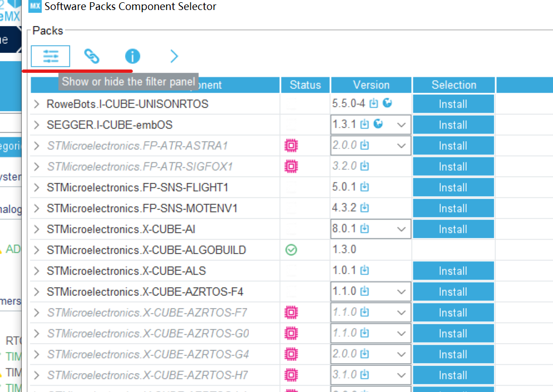This screenshot has width=553, height=392.
Task: Click the magenta chip icon for X-CUBE-AZRTOS-H7
Action: pos(291,375)
